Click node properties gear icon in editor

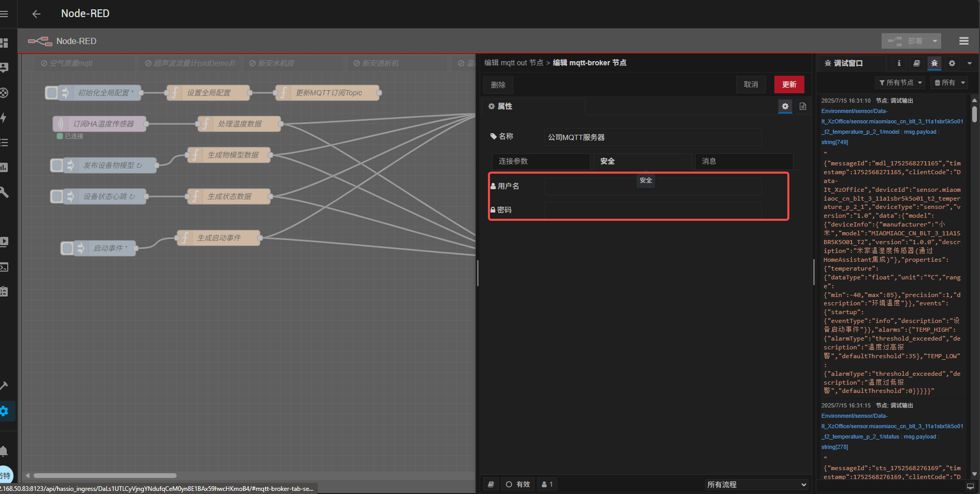(785, 106)
